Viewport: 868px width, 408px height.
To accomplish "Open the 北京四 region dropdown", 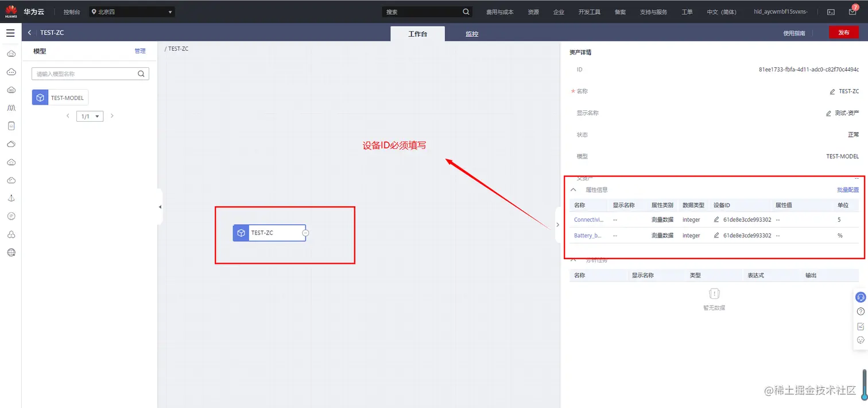I will [131, 11].
